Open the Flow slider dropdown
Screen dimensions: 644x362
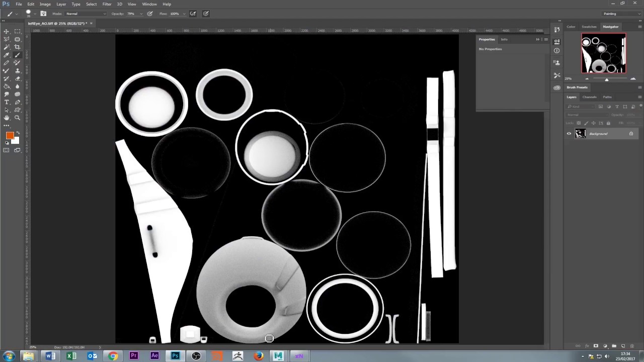pos(185,14)
